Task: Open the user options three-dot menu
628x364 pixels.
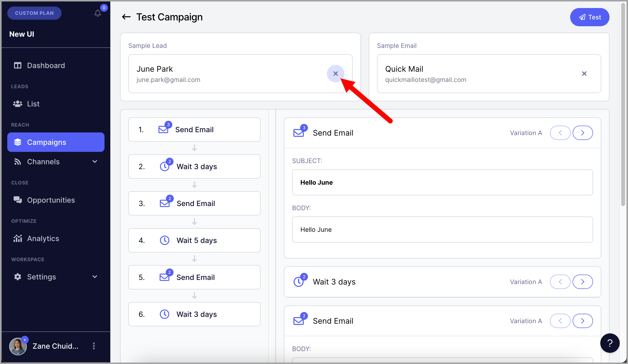Action: click(94, 346)
